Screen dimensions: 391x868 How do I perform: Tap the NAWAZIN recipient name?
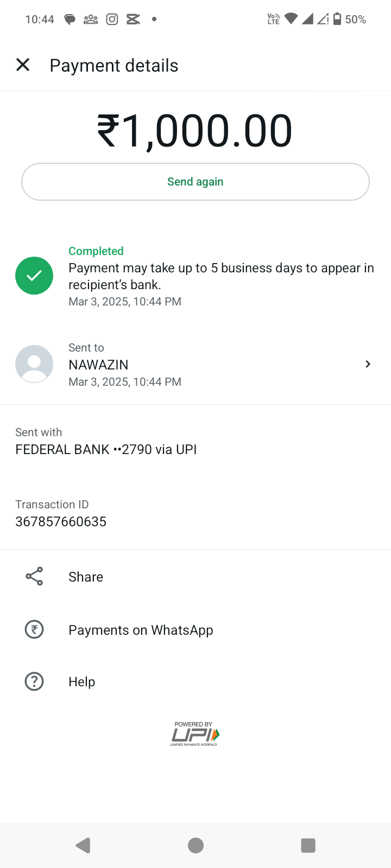coord(98,365)
